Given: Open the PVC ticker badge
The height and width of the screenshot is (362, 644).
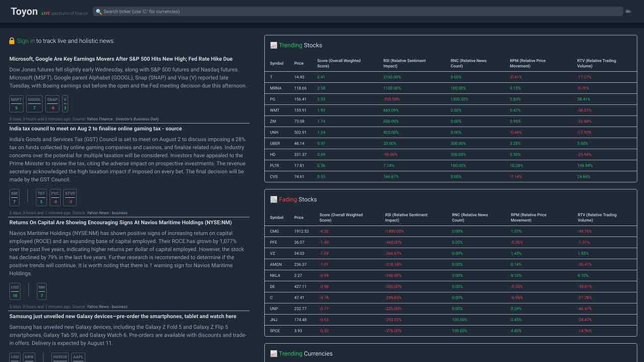Looking at the screenshot, I should pos(55,198).
